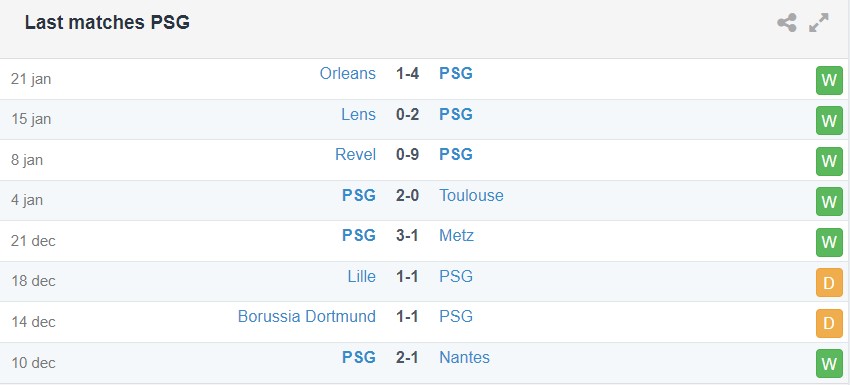Viewport: 850px width, 385px height.
Task: Click the orange D badge for Lille match
Action: click(829, 283)
